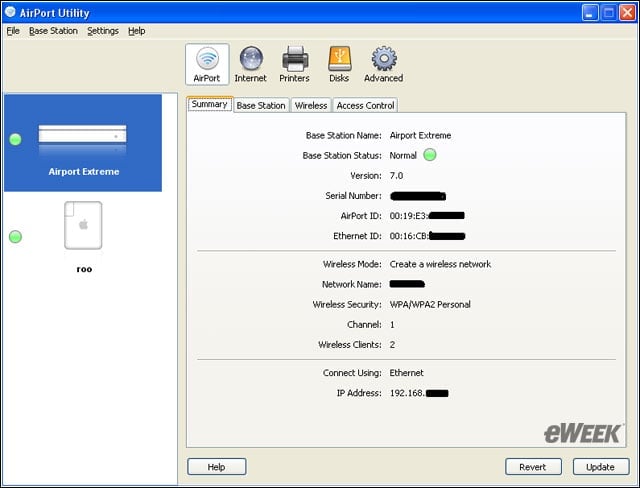Image resolution: width=640 pixels, height=488 pixels.
Task: Select the roo base station in sidebar
Action: pos(84,237)
